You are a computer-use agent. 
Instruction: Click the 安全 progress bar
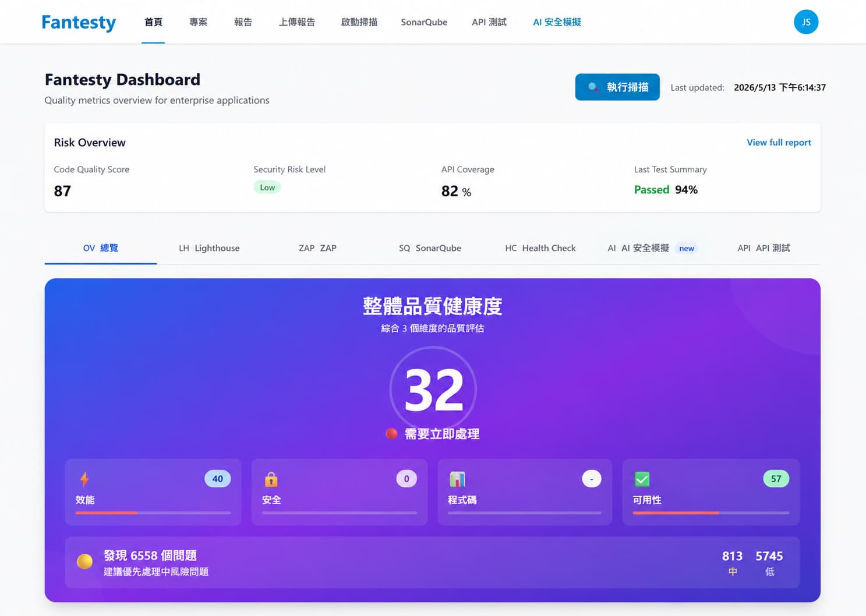tap(340, 513)
